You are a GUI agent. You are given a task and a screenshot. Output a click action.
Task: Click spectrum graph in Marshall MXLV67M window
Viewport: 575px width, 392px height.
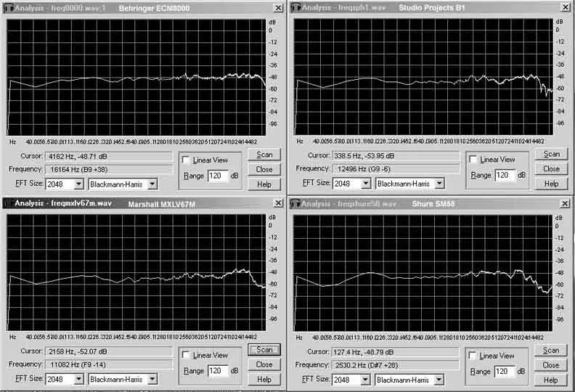(136, 272)
